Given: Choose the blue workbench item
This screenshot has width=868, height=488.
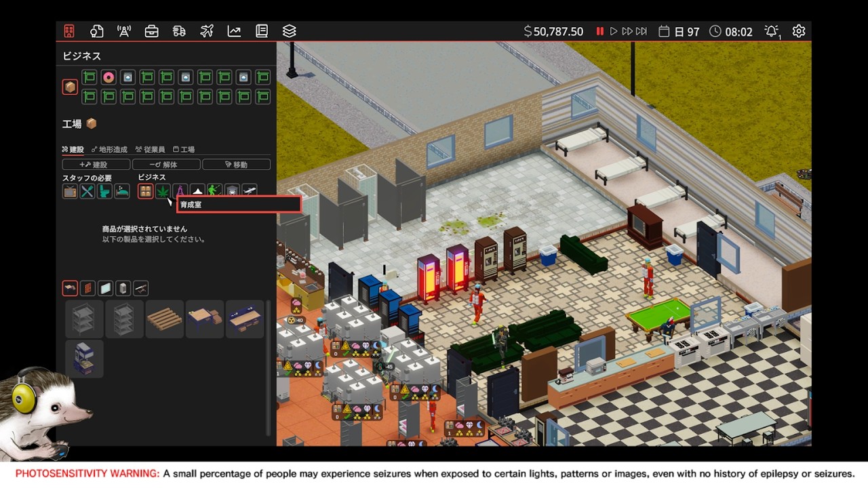Looking at the screenshot, I should [245, 319].
